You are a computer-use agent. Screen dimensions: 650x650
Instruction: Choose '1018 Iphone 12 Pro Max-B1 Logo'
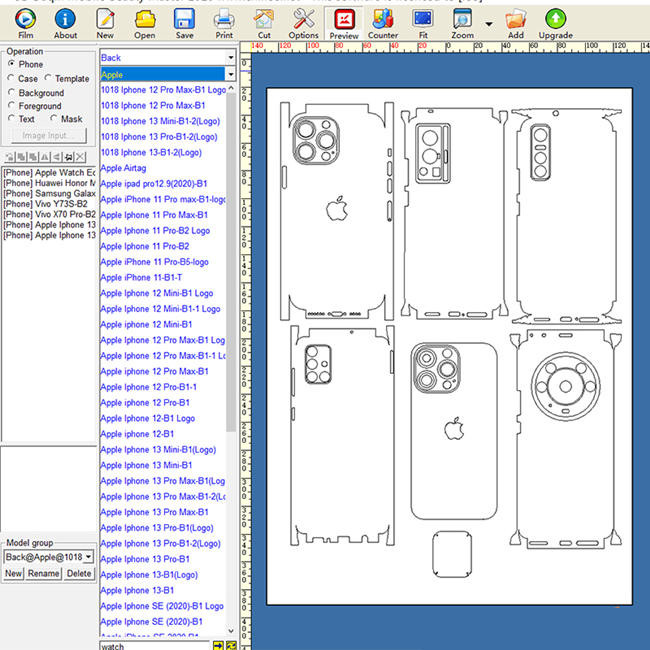pos(163,90)
